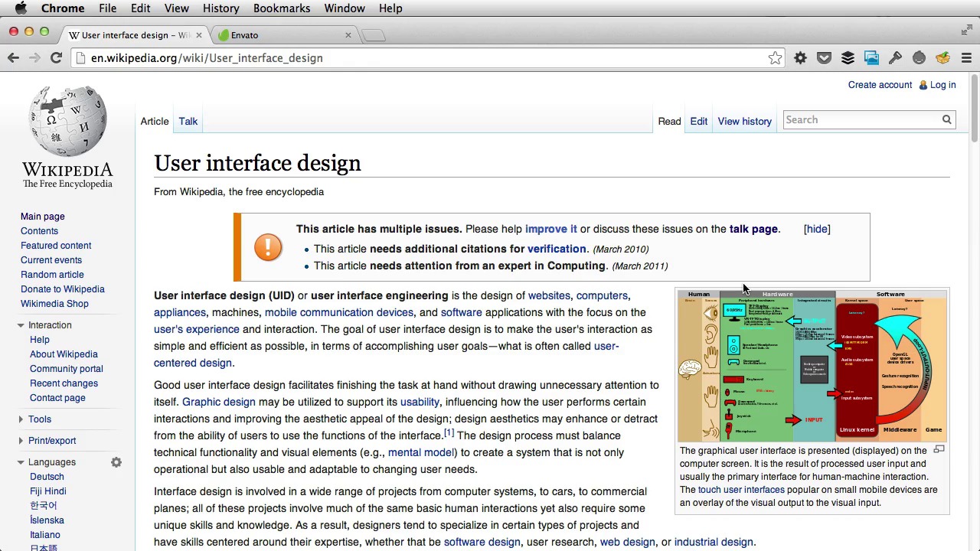980x551 pixels.
Task: Click the Log in link
Action: [942, 85]
